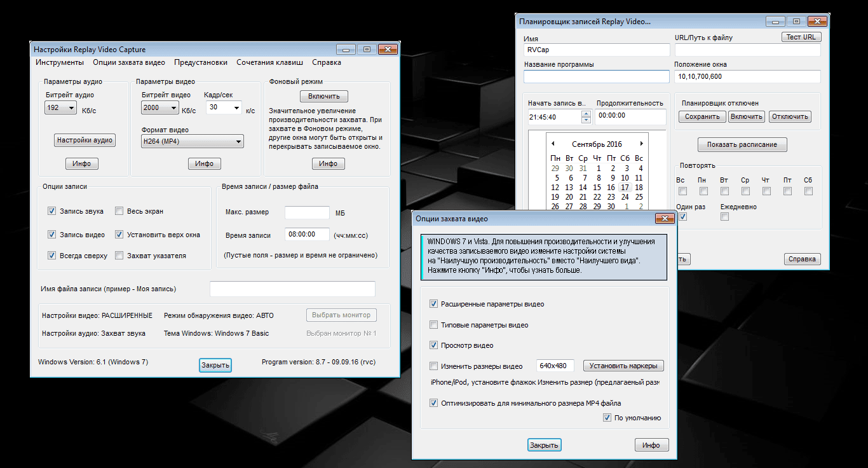
Task: Click the Сентябрь 2016 calendar title
Action: pos(597,144)
